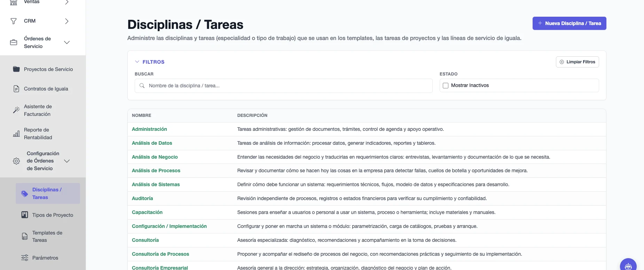
Task: Open the Análisis de Procesos link
Action: coord(156,170)
